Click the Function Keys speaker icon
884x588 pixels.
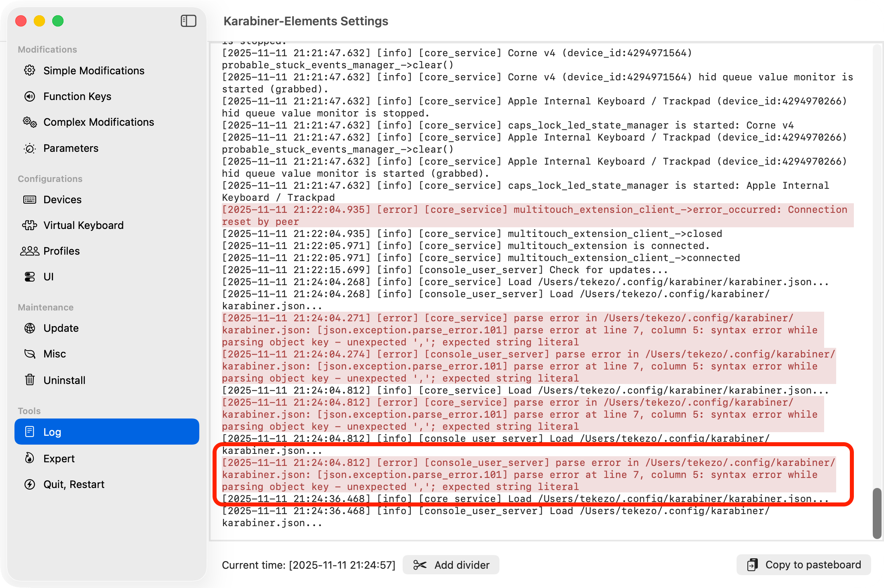point(30,96)
